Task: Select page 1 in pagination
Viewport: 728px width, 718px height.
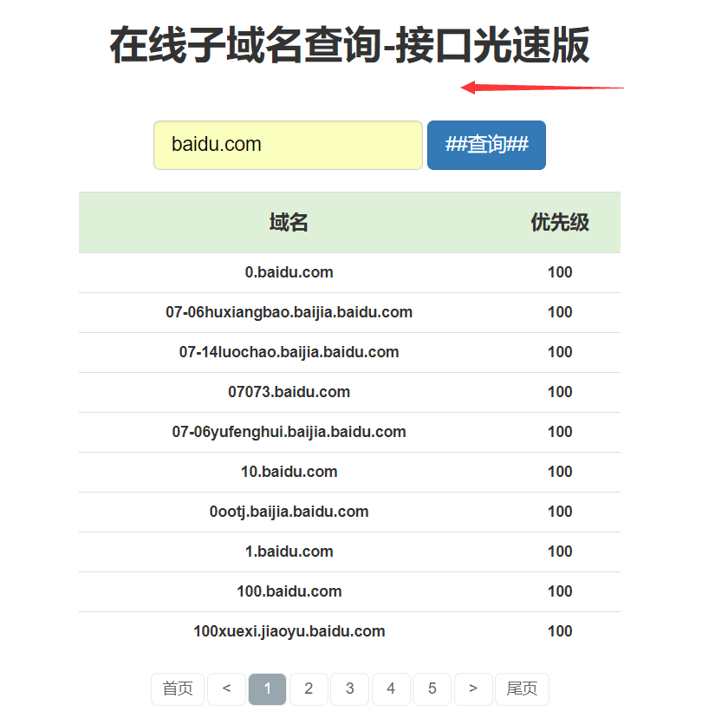Action: [x=268, y=689]
